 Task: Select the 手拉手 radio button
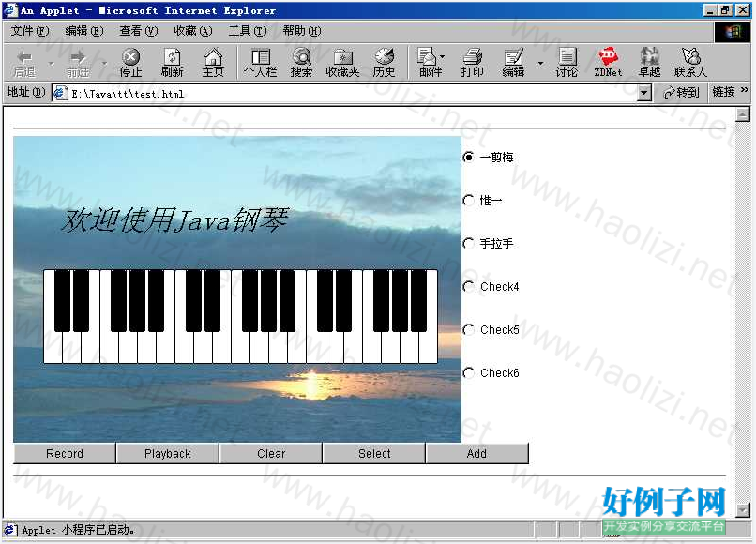(469, 244)
